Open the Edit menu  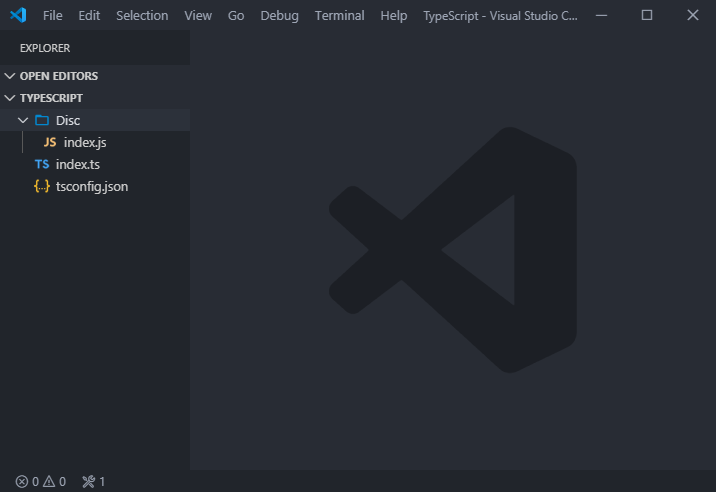click(89, 16)
